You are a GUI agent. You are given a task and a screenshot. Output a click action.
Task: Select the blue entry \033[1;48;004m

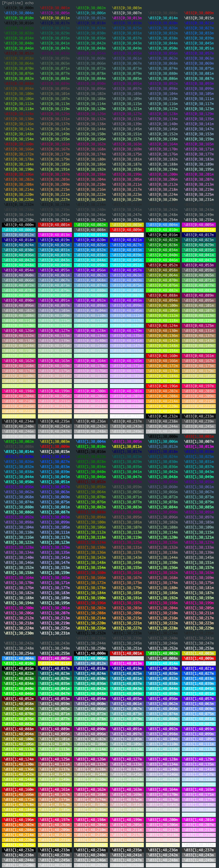(x=19, y=658)
